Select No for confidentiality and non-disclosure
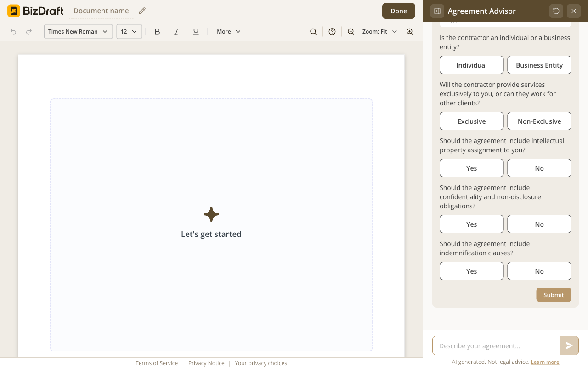This screenshot has width=588, height=368. tap(539, 224)
